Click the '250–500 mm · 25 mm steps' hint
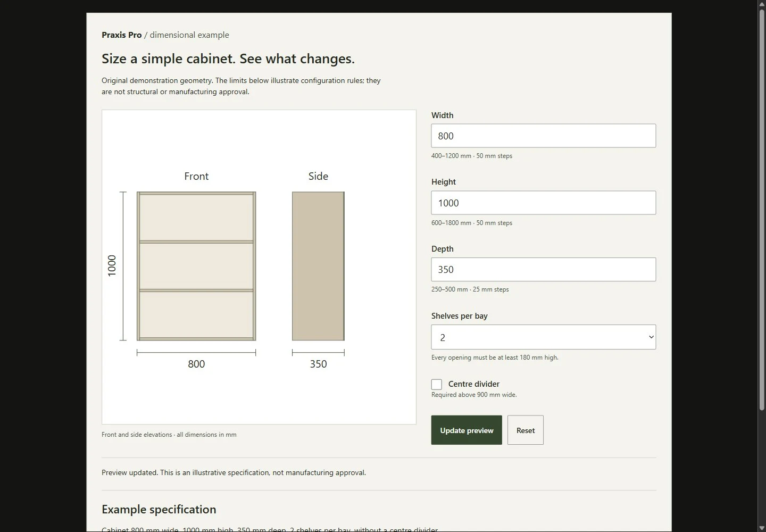This screenshot has height=532, width=766. pyautogui.click(x=470, y=289)
